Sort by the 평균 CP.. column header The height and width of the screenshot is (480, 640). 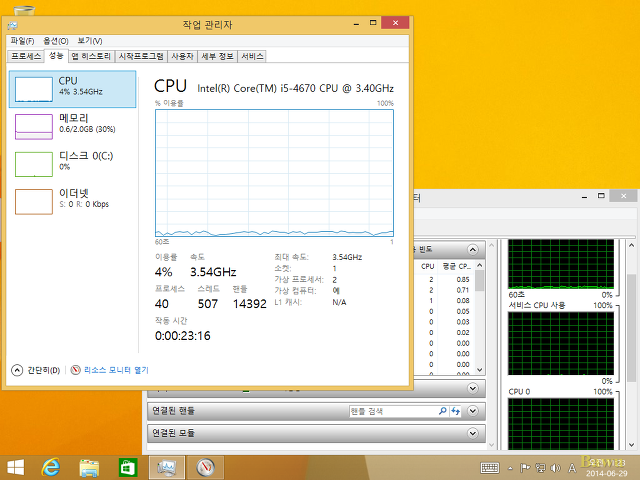pos(456,267)
